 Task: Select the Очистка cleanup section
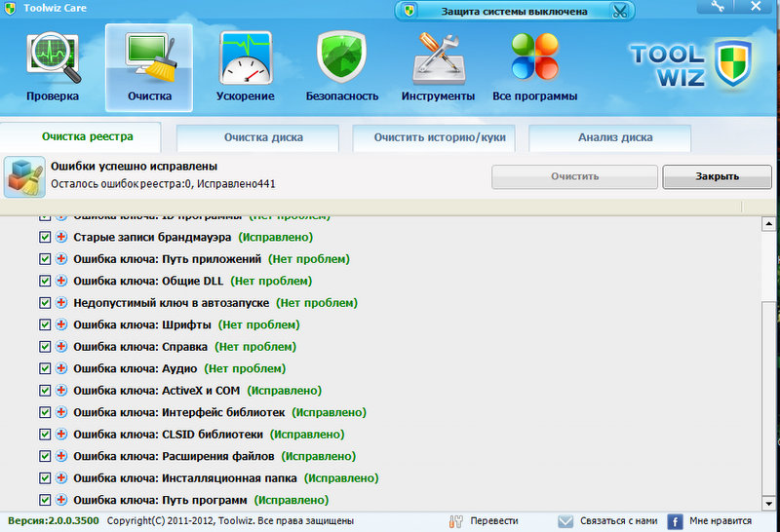pos(149,67)
